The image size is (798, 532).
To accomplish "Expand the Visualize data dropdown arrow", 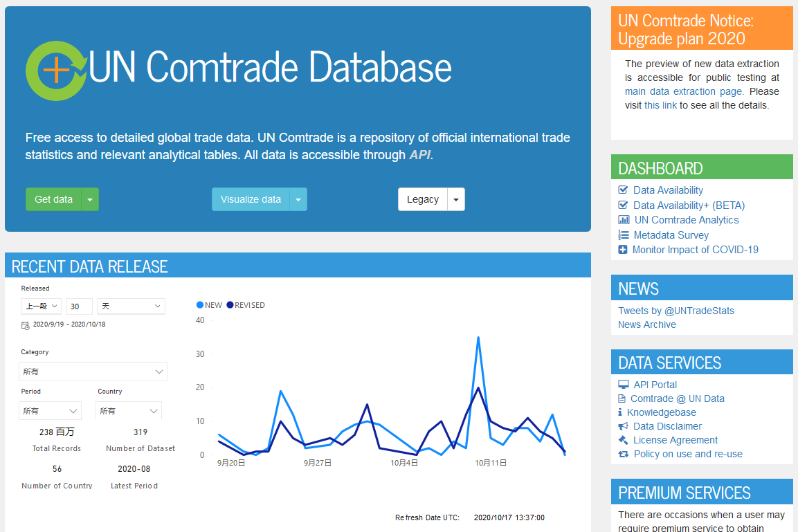I will tap(298, 199).
